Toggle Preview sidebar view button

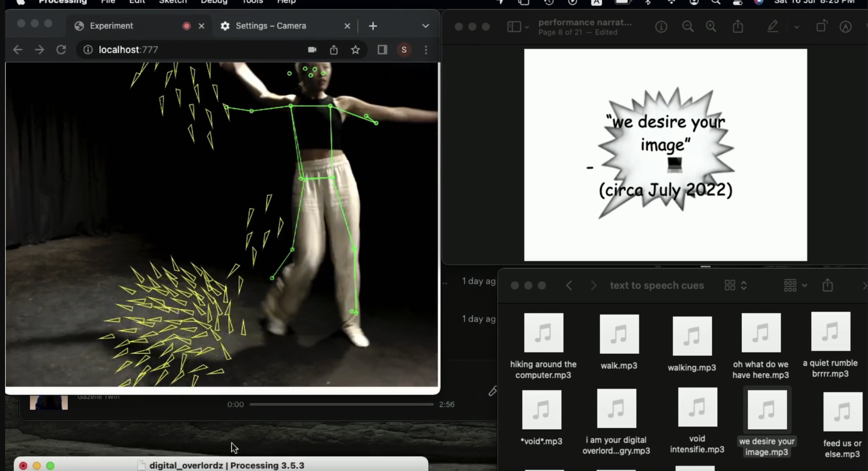(514, 27)
